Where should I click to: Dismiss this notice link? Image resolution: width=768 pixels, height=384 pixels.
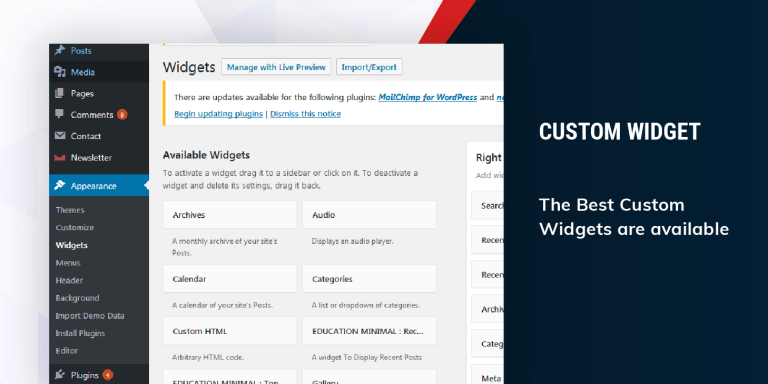tap(306, 114)
